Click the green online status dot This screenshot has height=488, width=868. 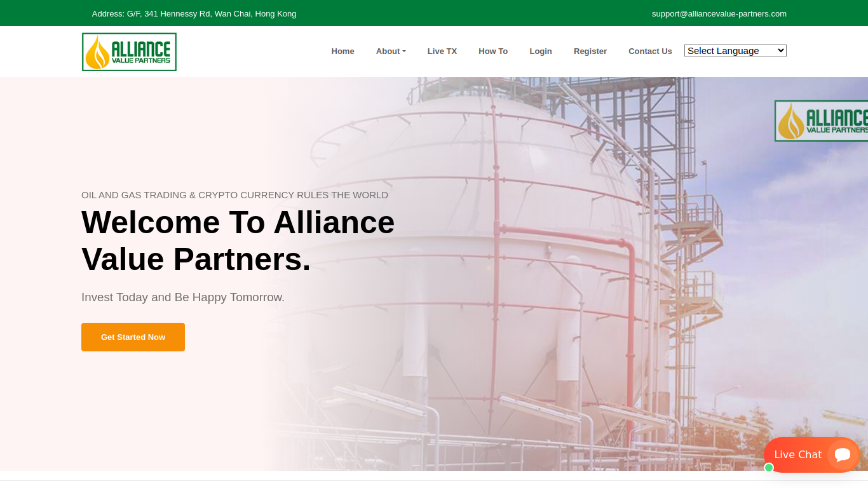pos(769,468)
